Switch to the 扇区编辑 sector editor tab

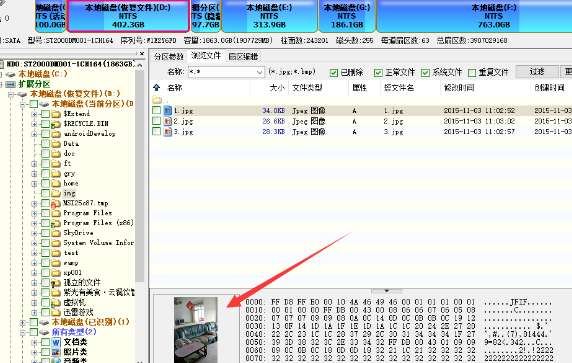(243, 57)
